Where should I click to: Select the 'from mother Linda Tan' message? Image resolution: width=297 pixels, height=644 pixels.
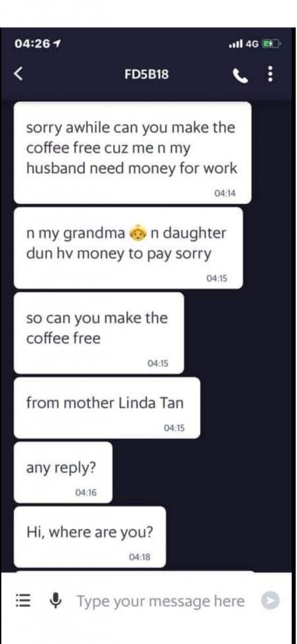[x=107, y=408]
